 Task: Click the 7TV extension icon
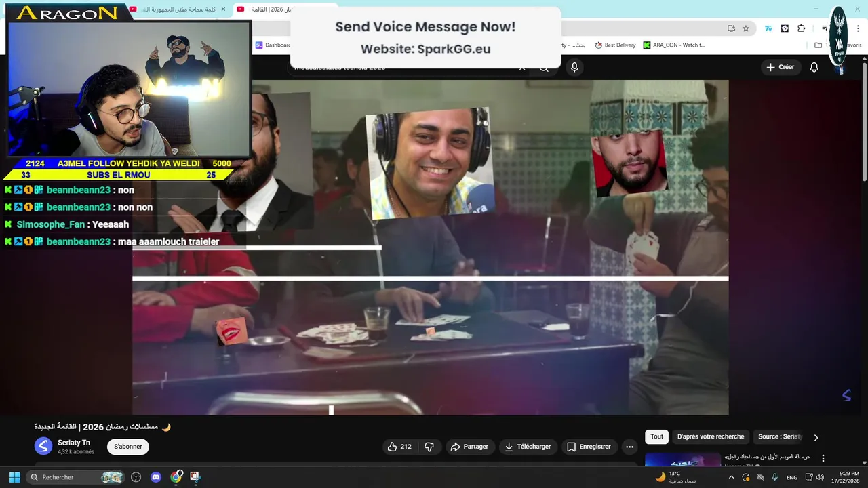(768, 28)
